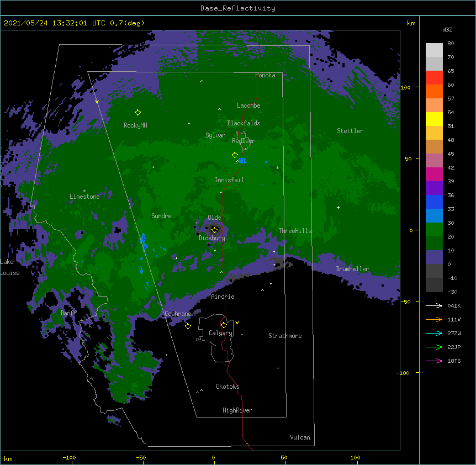Click the dBZ legend heading
Screen dimensions: 476x465
click(447, 30)
